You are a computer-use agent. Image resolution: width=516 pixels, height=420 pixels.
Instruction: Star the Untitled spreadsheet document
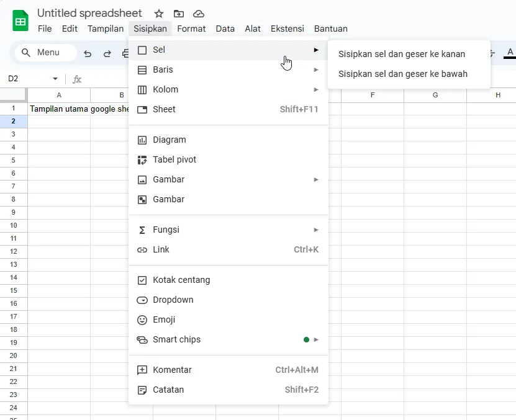159,14
